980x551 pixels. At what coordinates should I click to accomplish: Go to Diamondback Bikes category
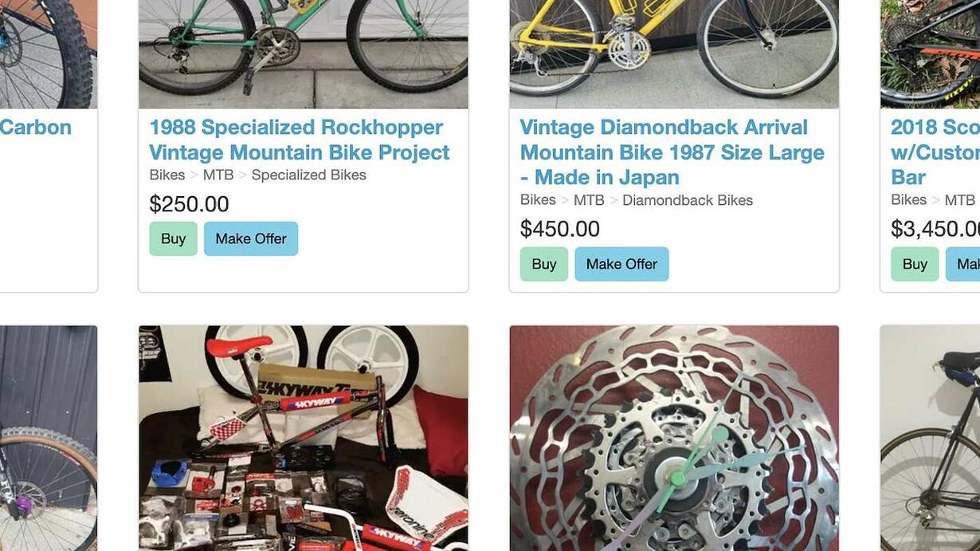pos(688,200)
